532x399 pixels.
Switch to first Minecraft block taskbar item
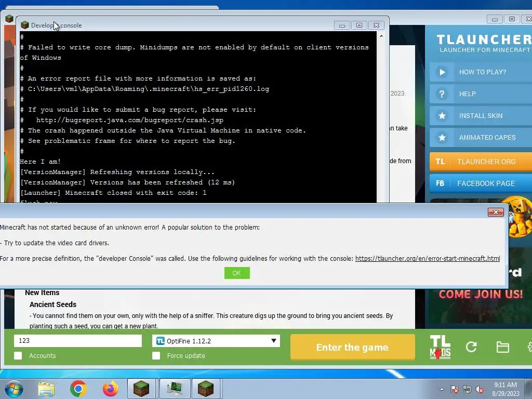point(141,389)
